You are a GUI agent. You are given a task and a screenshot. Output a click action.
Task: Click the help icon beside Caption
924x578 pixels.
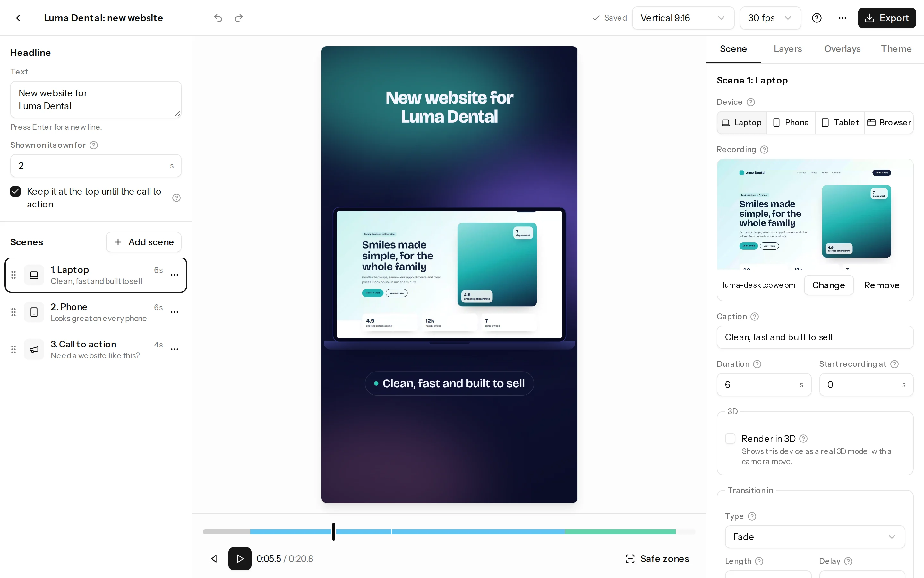pos(755,317)
